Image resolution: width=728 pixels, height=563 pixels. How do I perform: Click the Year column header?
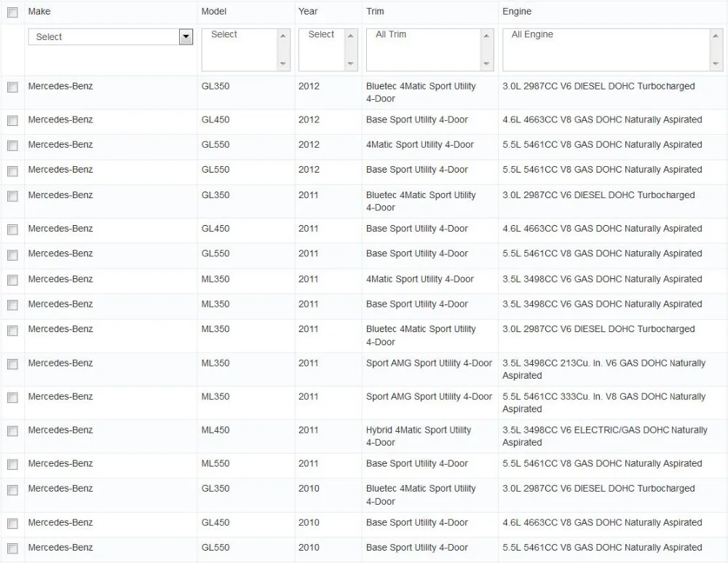click(x=308, y=11)
